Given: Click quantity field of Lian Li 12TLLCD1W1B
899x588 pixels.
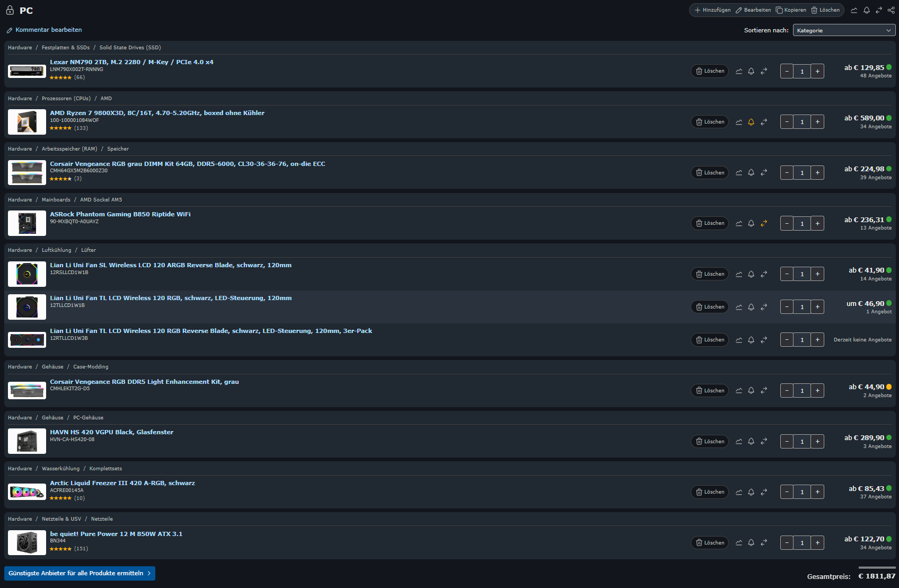Looking at the screenshot, I should [802, 307].
